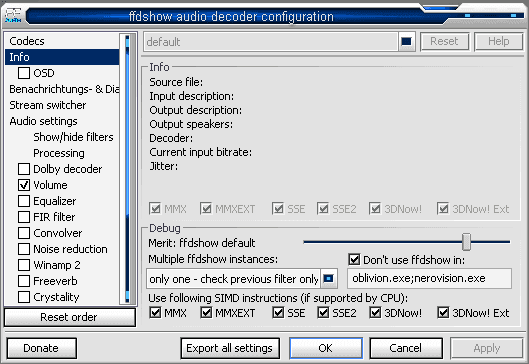Select Processing entry in sidebar
Viewport: 529px width, 364px height.
(59, 153)
